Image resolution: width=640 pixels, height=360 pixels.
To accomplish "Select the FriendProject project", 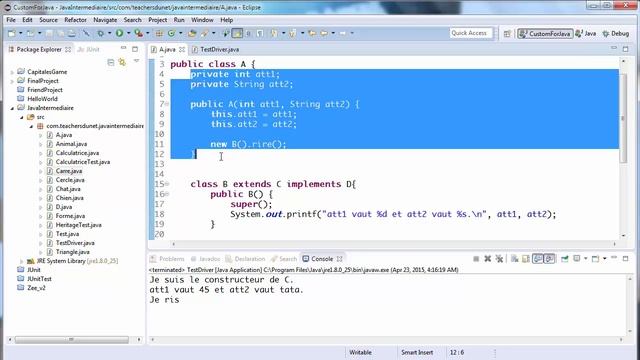I will pos(44,90).
